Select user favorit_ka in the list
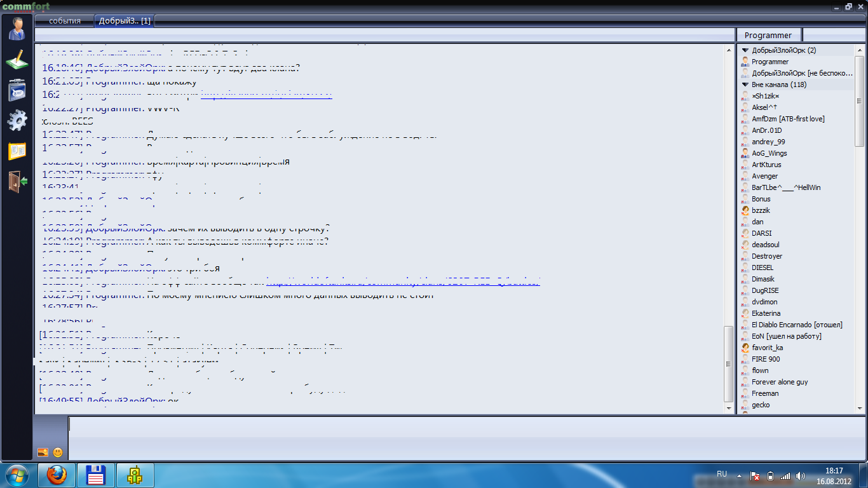The image size is (868, 488). click(767, 348)
